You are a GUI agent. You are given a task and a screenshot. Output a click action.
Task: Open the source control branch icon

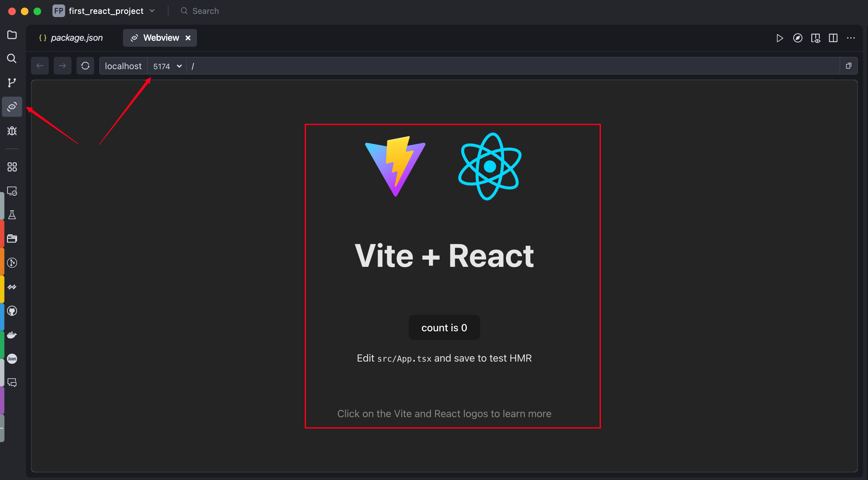click(12, 82)
